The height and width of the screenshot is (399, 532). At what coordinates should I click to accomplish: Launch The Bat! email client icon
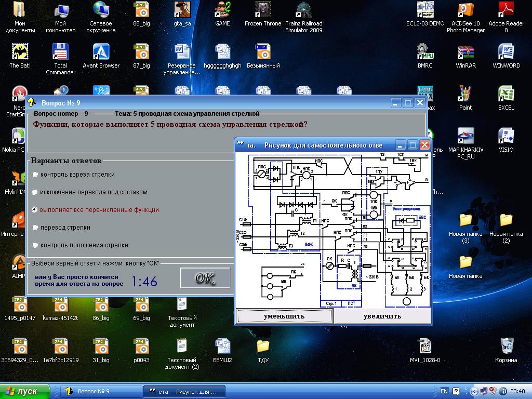pos(20,52)
